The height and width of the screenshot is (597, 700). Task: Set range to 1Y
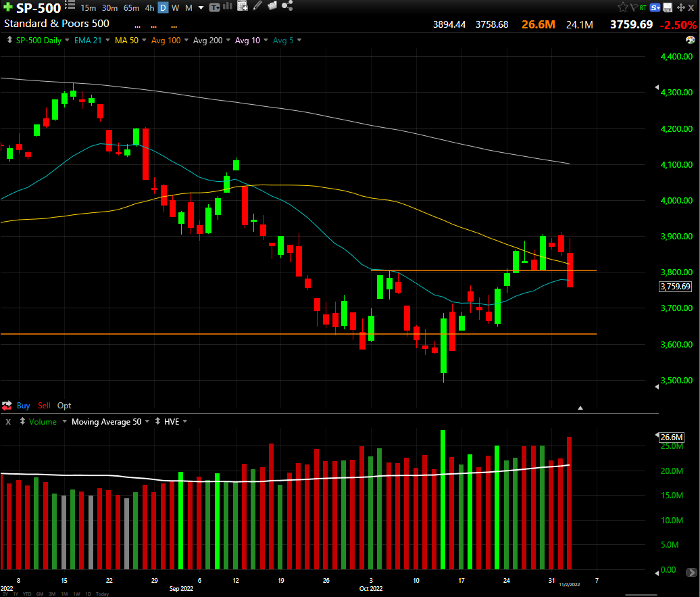[16, 594]
